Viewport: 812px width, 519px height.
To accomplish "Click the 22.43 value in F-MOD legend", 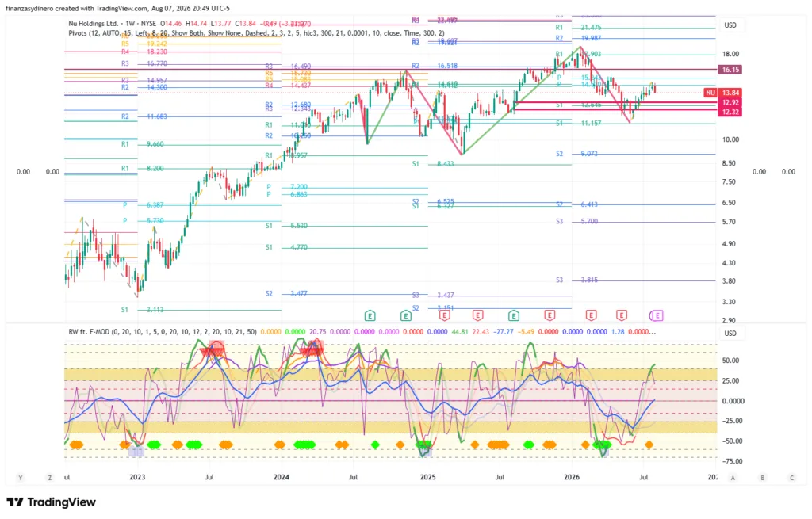I will click(481, 332).
